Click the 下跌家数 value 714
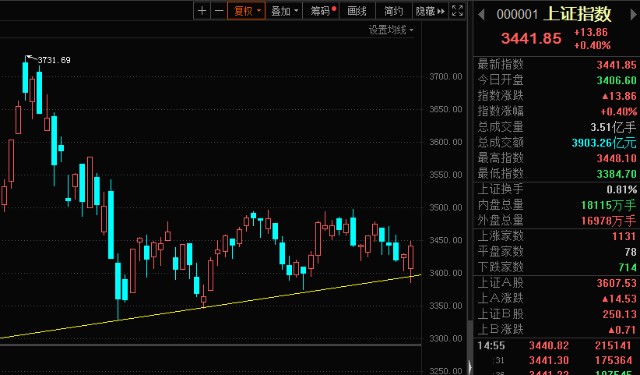 pos(627,267)
